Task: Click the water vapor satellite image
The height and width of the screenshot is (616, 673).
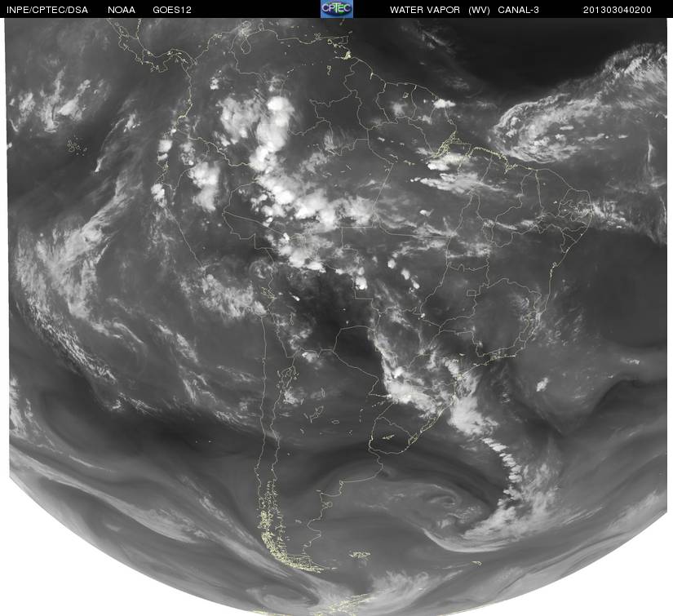Action: [x=336, y=317]
